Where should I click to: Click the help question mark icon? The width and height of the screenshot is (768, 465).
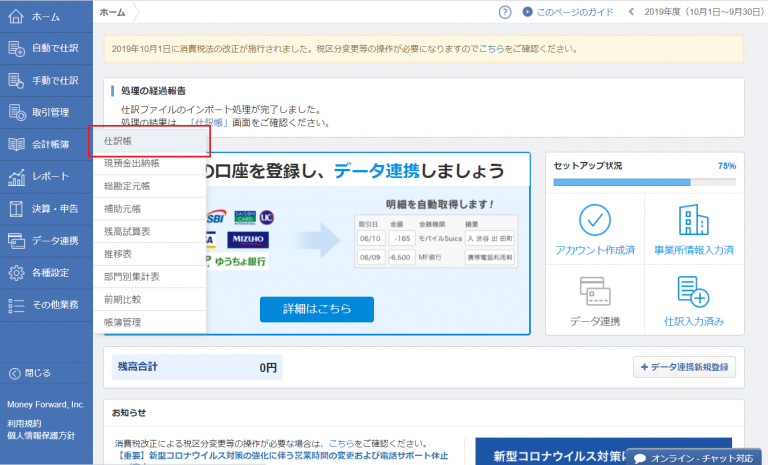click(x=505, y=12)
